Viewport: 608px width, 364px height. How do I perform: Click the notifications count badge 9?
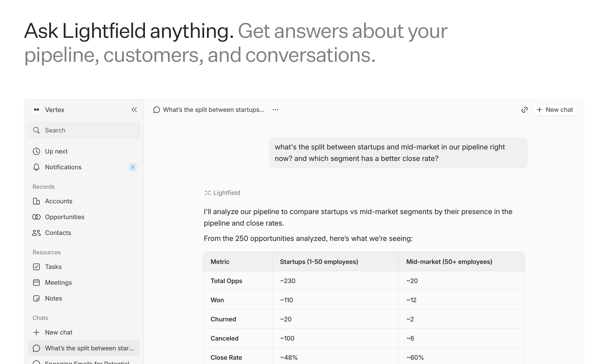coord(132,167)
